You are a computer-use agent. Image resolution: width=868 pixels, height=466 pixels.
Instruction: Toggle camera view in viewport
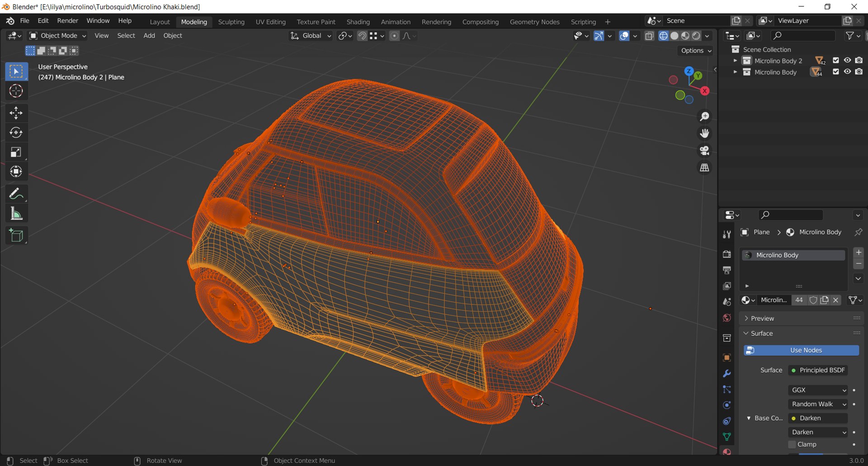pos(704,150)
